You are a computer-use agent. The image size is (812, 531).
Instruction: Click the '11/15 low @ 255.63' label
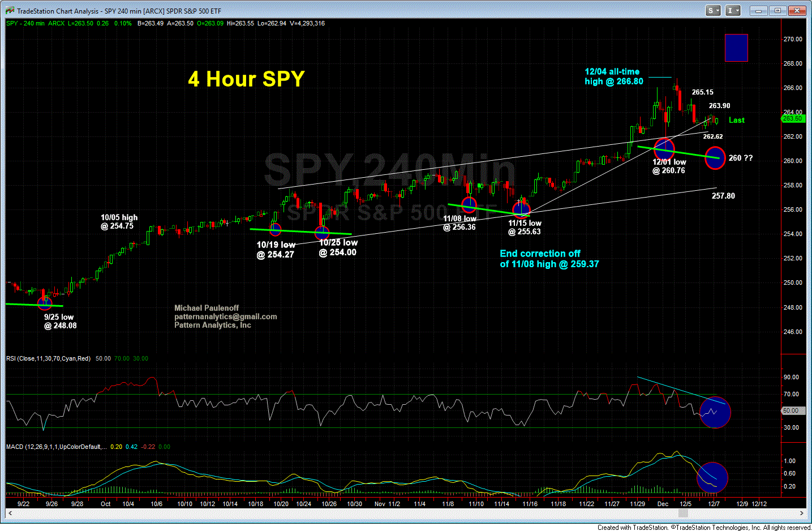(525, 227)
